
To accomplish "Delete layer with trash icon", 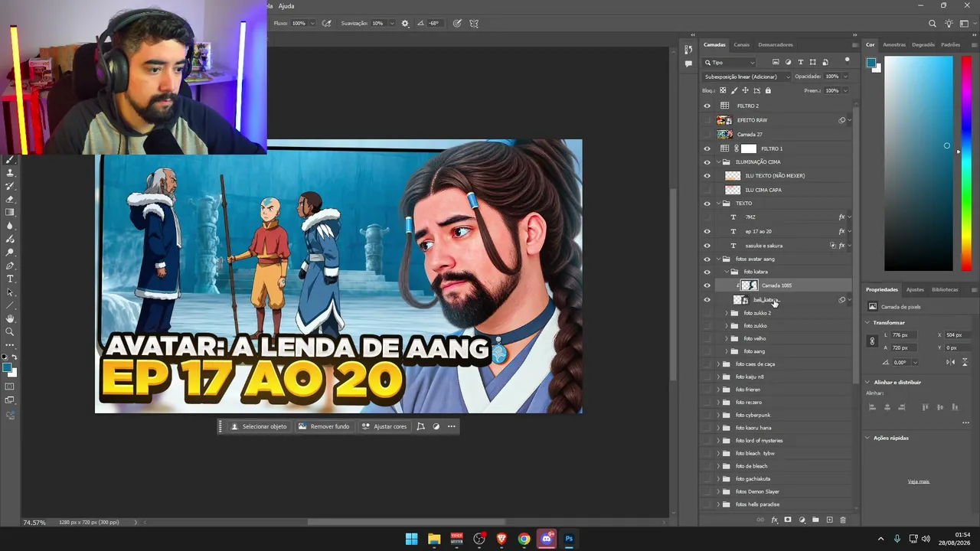I will coord(843,520).
